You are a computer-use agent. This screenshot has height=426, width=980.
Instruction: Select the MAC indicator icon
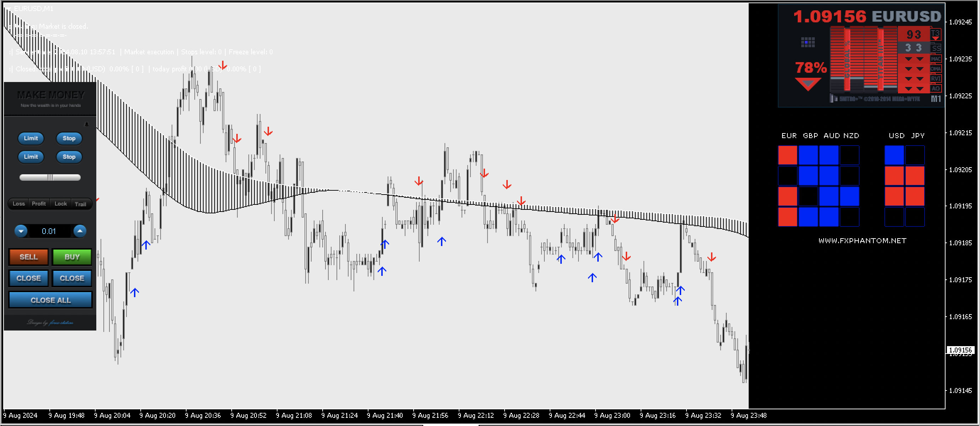pos(936,60)
